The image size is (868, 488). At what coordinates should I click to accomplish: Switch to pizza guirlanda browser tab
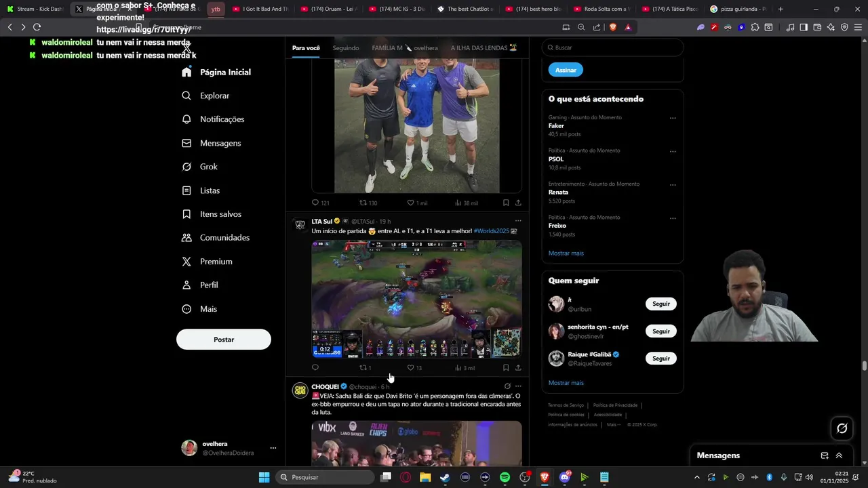pyautogui.click(x=738, y=9)
